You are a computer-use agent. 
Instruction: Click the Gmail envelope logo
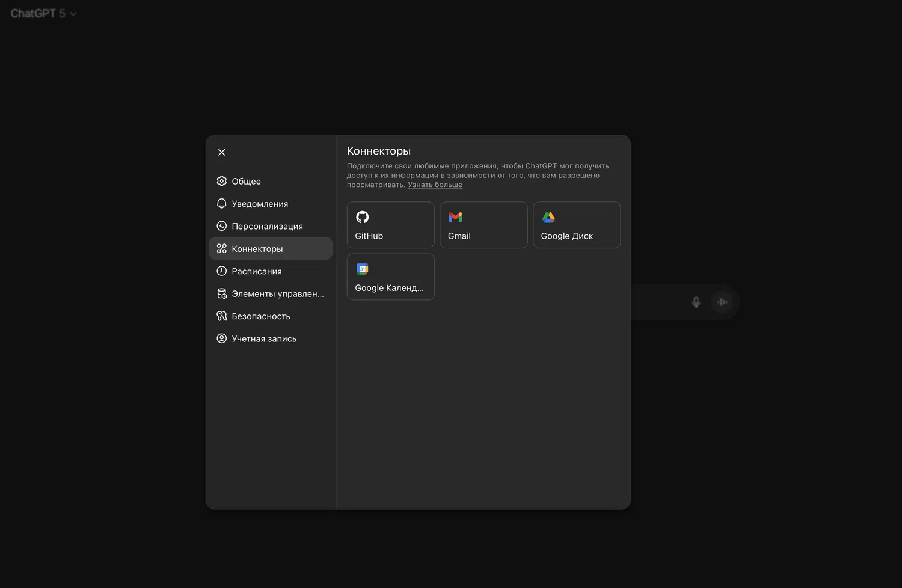[x=455, y=217]
